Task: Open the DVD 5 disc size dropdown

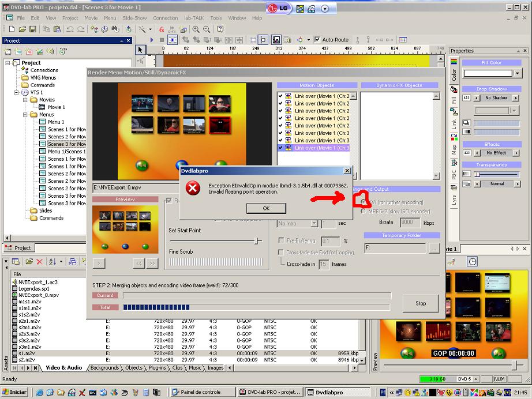Action: 476,379
